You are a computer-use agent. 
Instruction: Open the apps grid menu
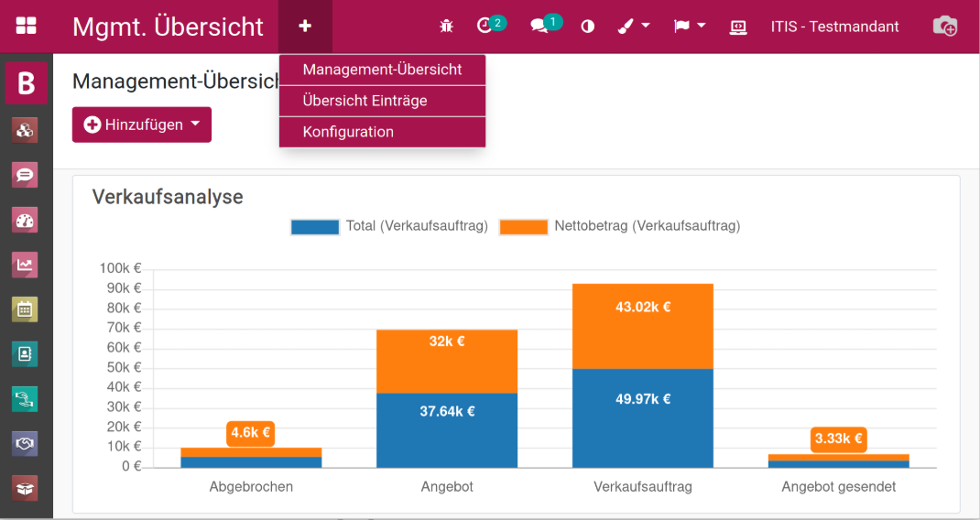[x=27, y=27]
